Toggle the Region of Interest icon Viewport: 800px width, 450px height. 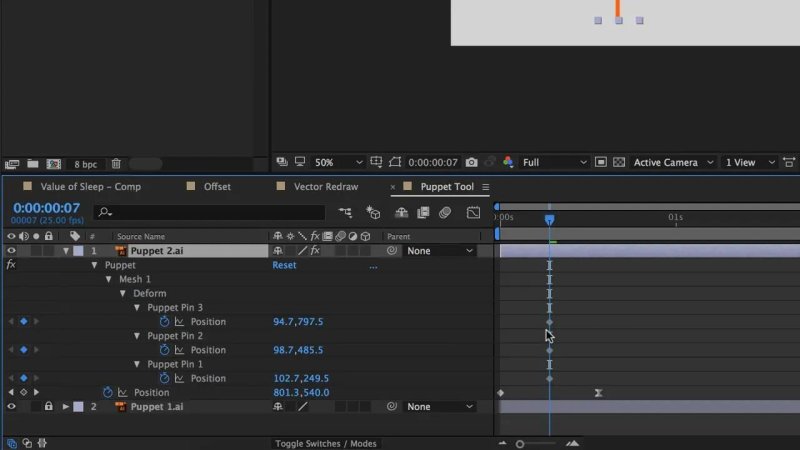click(x=601, y=162)
